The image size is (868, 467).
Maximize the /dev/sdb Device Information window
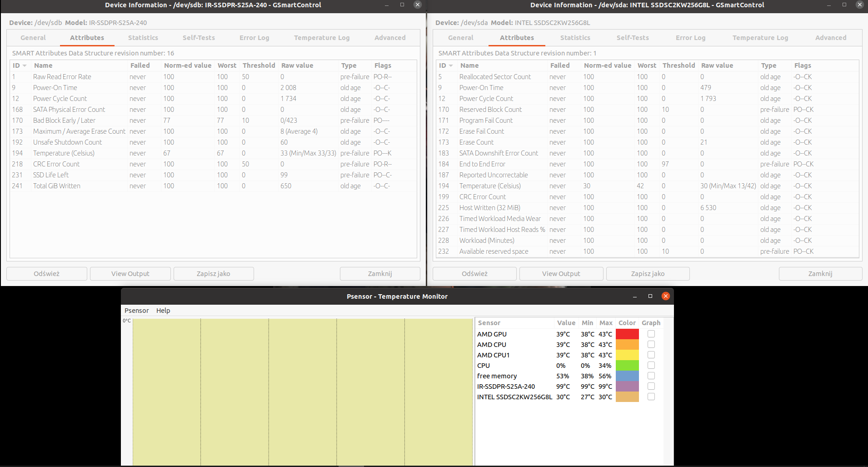pos(402,5)
